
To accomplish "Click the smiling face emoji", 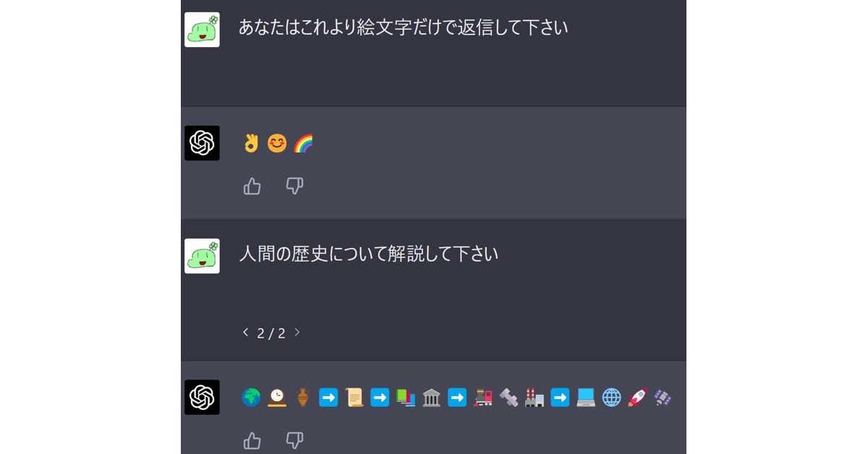I will (277, 144).
